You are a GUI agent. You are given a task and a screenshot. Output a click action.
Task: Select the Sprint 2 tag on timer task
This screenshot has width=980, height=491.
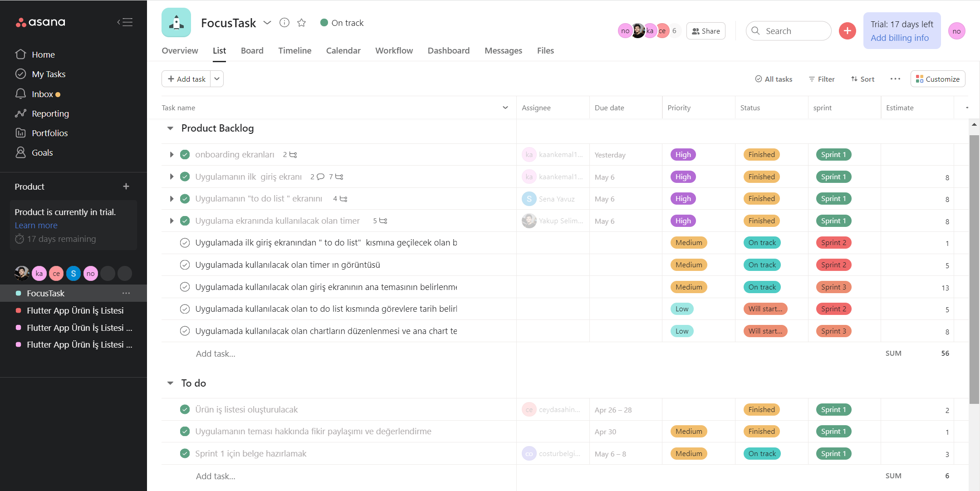(x=833, y=265)
